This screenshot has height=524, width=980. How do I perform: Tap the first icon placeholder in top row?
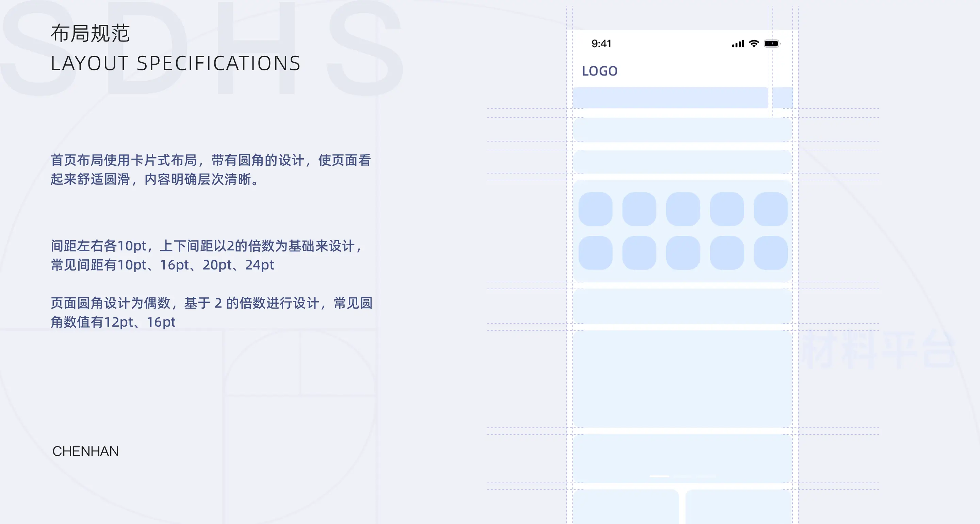point(595,209)
